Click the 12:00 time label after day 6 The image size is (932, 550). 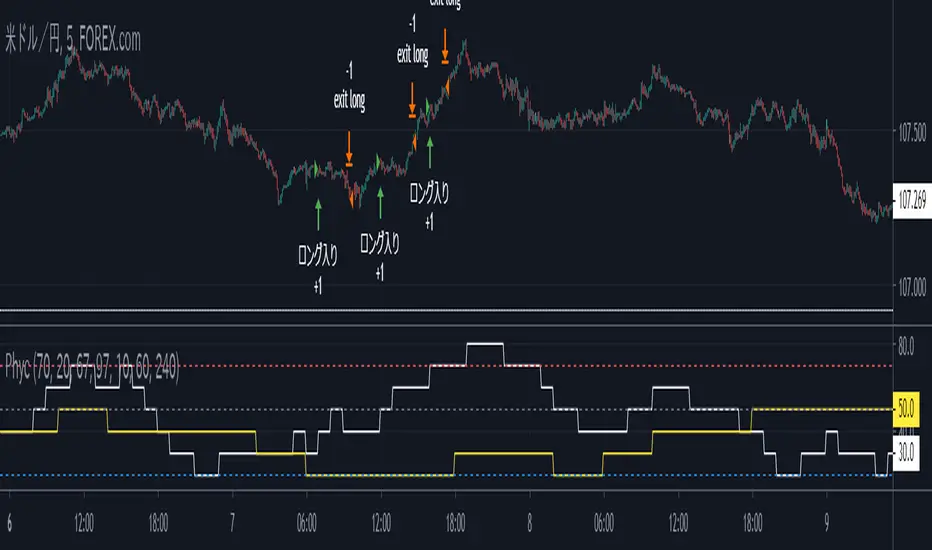pos(84,523)
